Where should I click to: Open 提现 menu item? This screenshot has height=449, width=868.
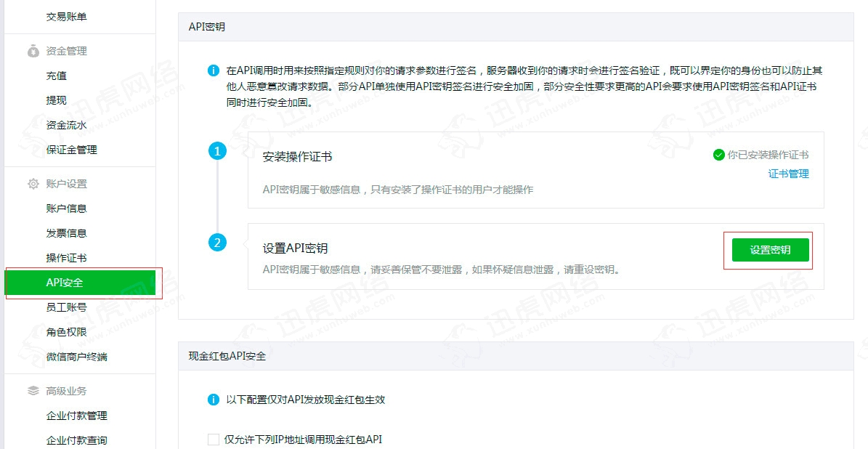(x=56, y=100)
